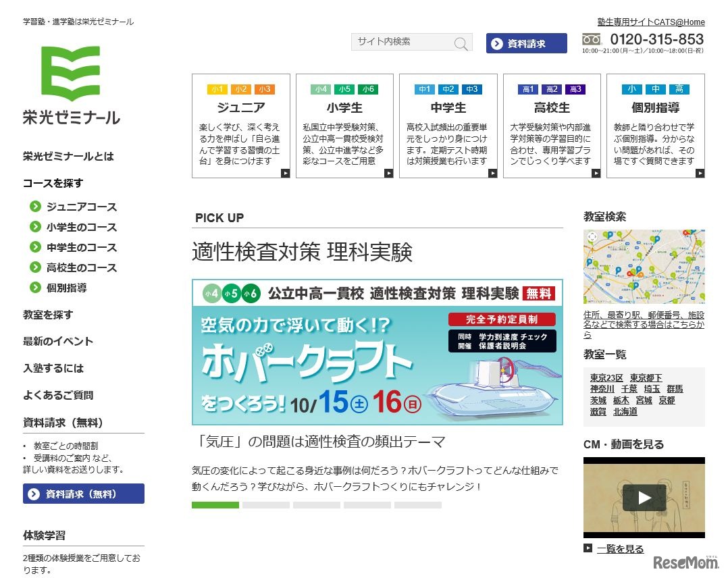728x578 pixels.
Task: Click the top 資料請求 button
Action: (x=527, y=43)
